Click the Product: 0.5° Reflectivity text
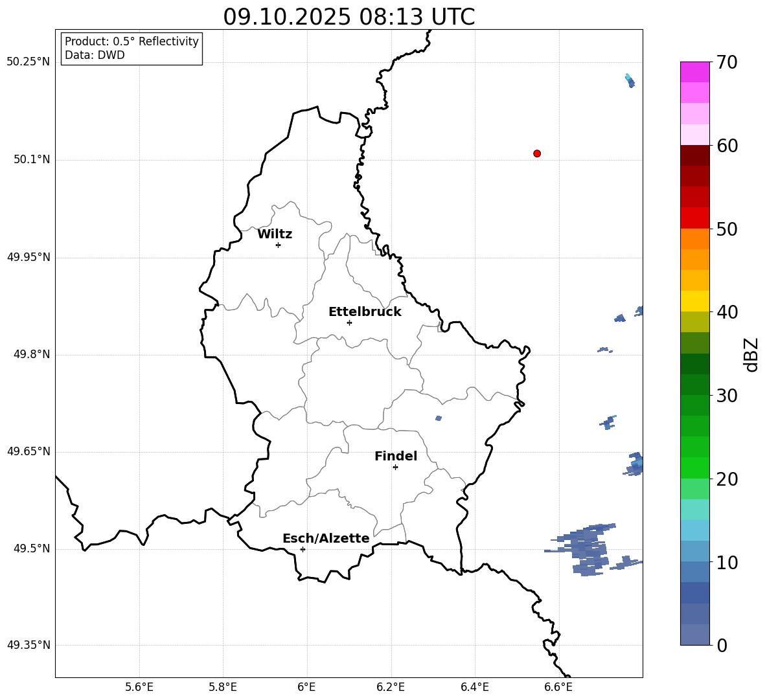 point(132,41)
